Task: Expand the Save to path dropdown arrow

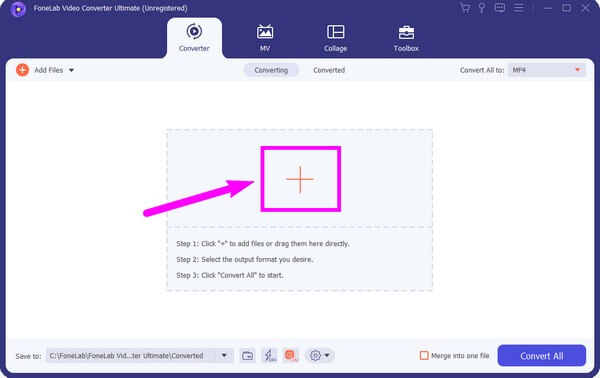Action: coord(224,356)
